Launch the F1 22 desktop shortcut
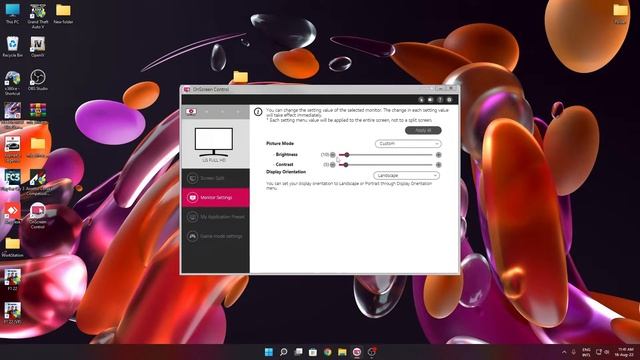The image size is (640, 360). pyautogui.click(x=12, y=280)
